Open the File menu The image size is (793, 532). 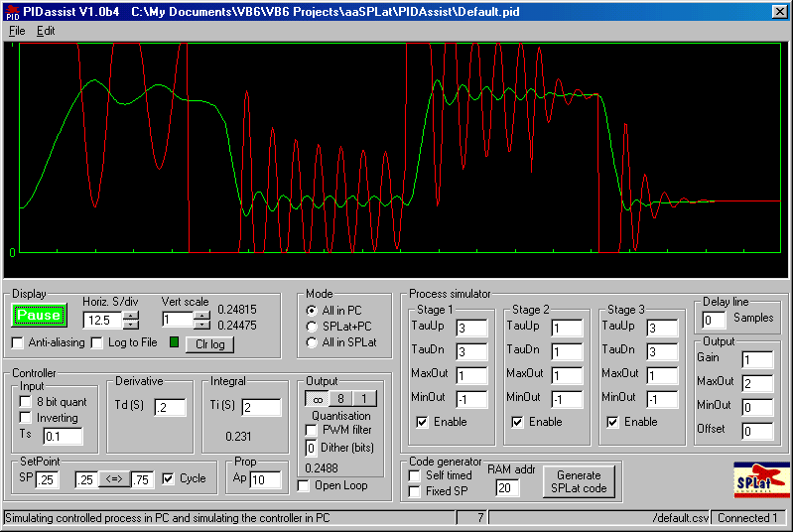[x=17, y=31]
